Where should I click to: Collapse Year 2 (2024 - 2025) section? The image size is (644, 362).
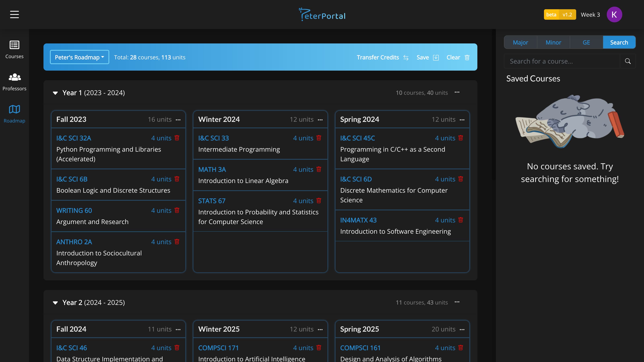(x=55, y=302)
